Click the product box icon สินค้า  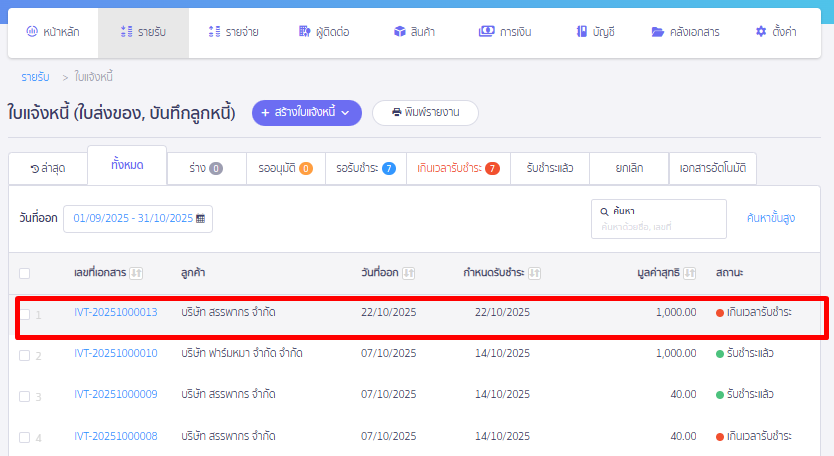click(x=398, y=32)
